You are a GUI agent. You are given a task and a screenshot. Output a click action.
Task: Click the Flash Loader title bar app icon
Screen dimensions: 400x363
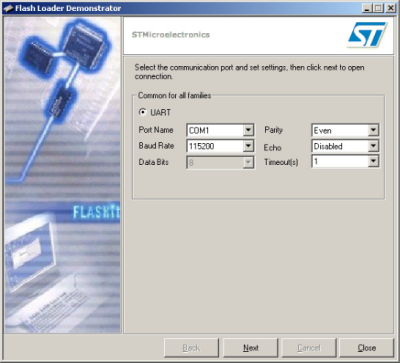coord(8,8)
